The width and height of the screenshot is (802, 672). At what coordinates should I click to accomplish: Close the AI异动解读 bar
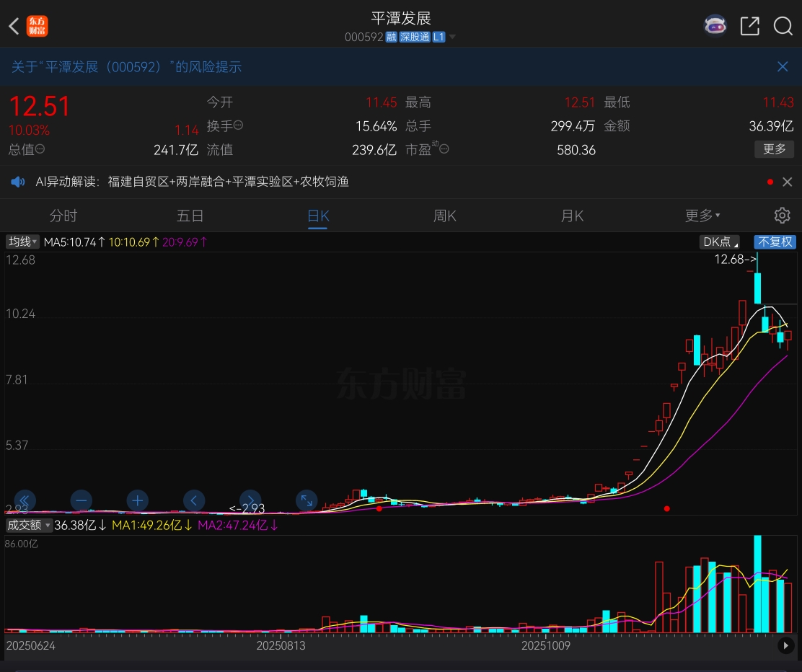(788, 182)
